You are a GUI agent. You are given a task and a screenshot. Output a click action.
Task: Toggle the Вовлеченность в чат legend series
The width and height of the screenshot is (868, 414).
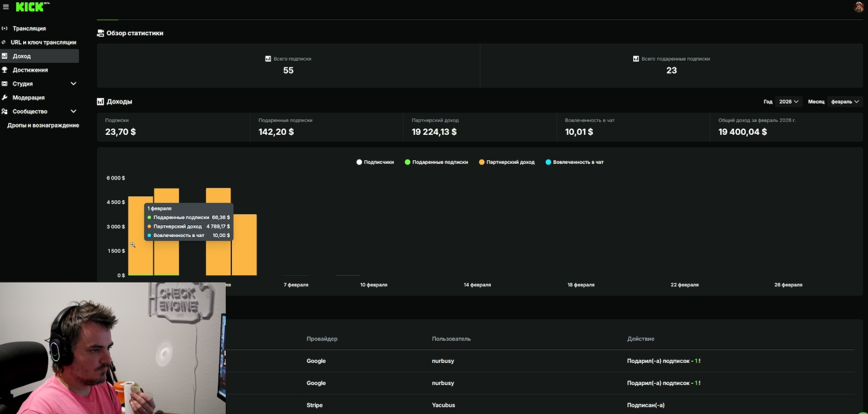tap(575, 162)
